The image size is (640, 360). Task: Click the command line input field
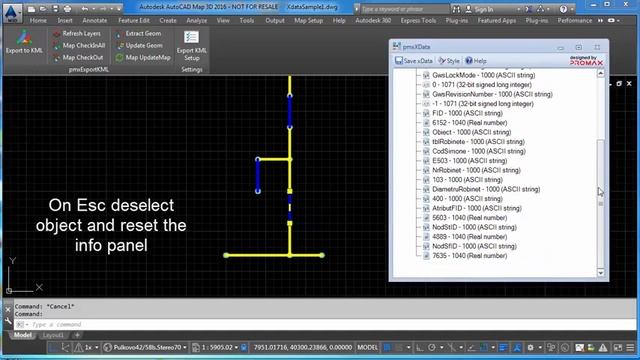[x=325, y=324]
